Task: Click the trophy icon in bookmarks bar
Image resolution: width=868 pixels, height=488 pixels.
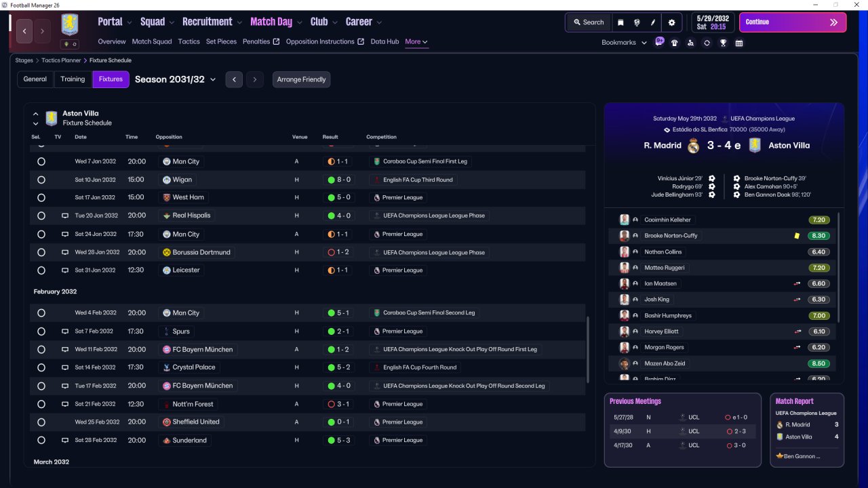Action: click(x=723, y=43)
